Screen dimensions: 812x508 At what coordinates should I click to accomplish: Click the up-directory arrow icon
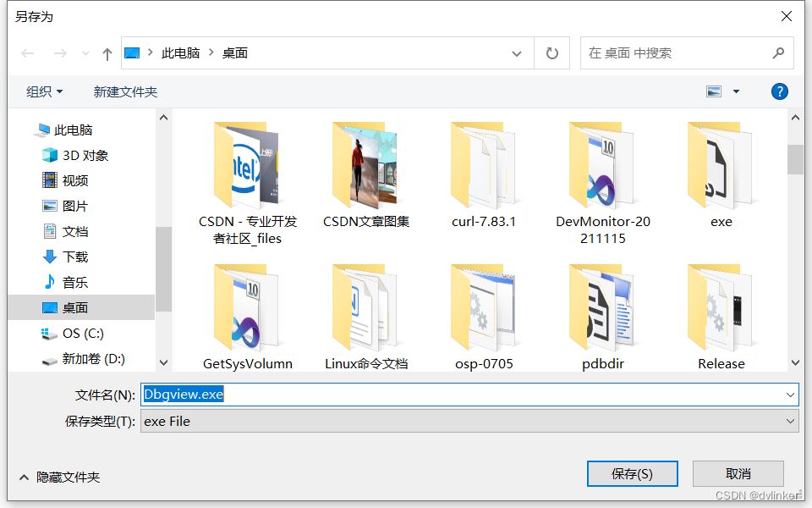tap(107, 53)
